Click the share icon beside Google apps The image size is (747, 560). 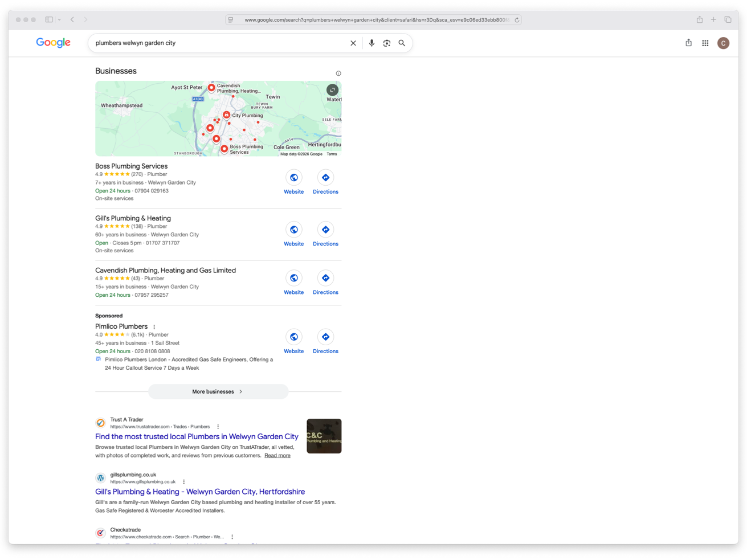pos(689,43)
